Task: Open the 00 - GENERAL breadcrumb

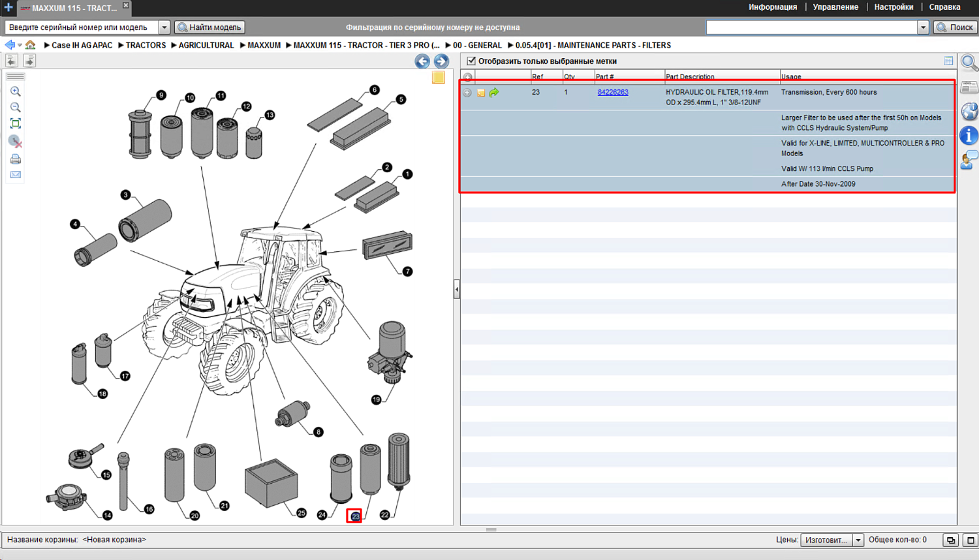Action: tap(477, 45)
